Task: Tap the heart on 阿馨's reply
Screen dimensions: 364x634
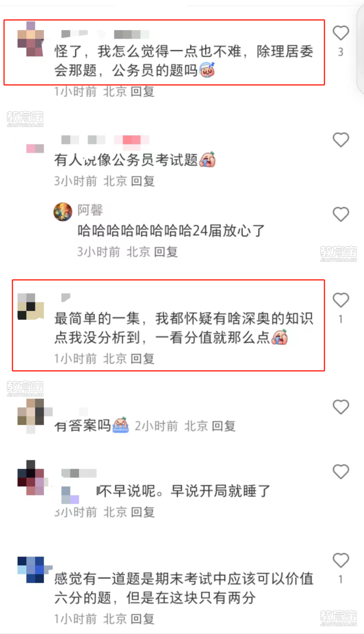Action: click(341, 214)
